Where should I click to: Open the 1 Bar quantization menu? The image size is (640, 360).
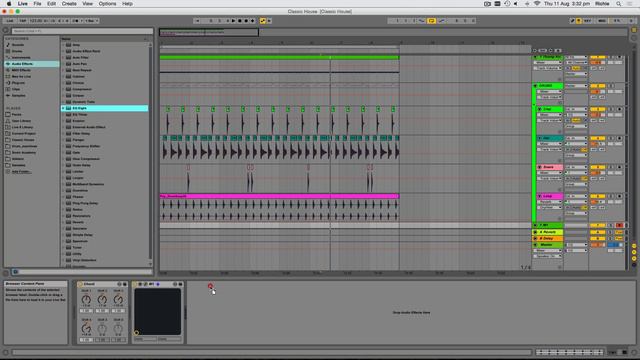91,21
